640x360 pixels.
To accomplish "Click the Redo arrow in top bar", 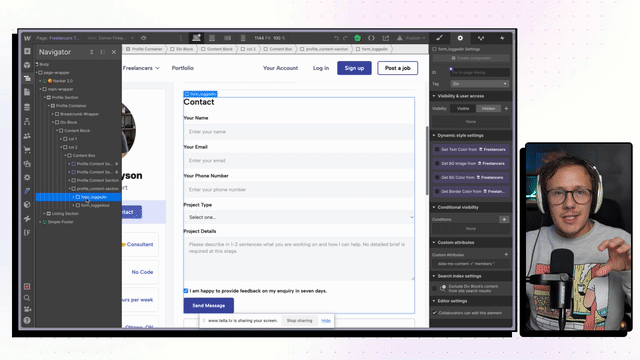I will click(345, 38).
